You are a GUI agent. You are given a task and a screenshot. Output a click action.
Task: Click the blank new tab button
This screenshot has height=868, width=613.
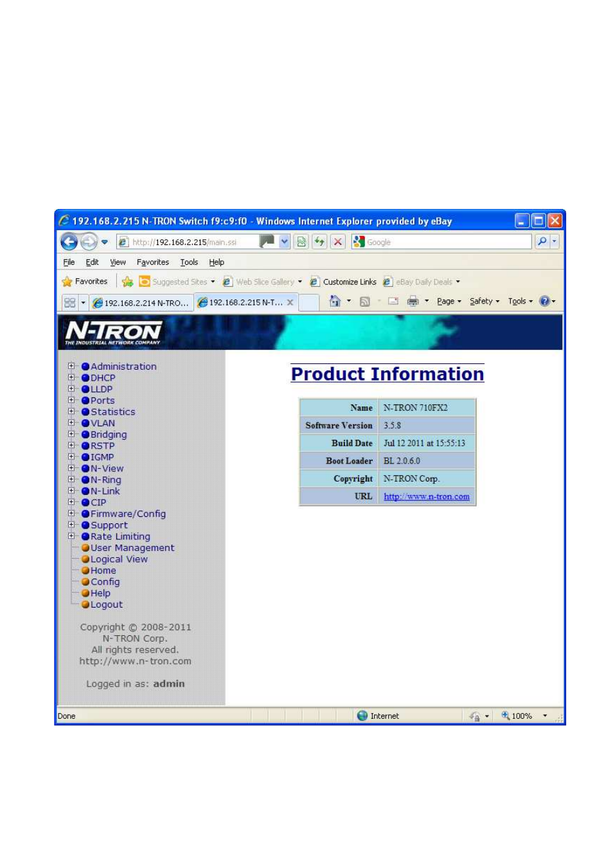coord(309,302)
